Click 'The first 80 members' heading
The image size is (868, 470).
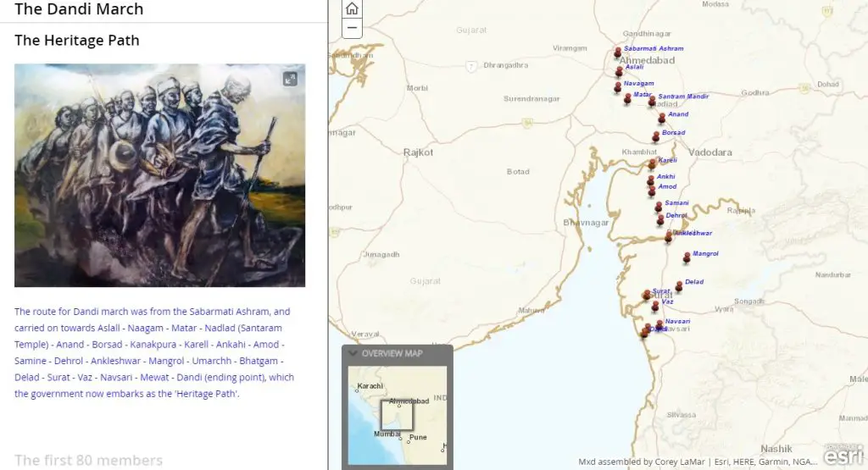(88, 460)
